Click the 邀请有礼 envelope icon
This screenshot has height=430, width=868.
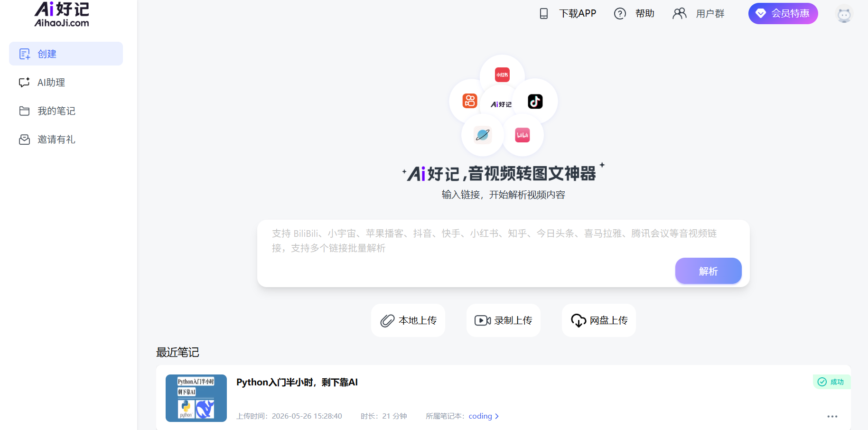point(25,140)
